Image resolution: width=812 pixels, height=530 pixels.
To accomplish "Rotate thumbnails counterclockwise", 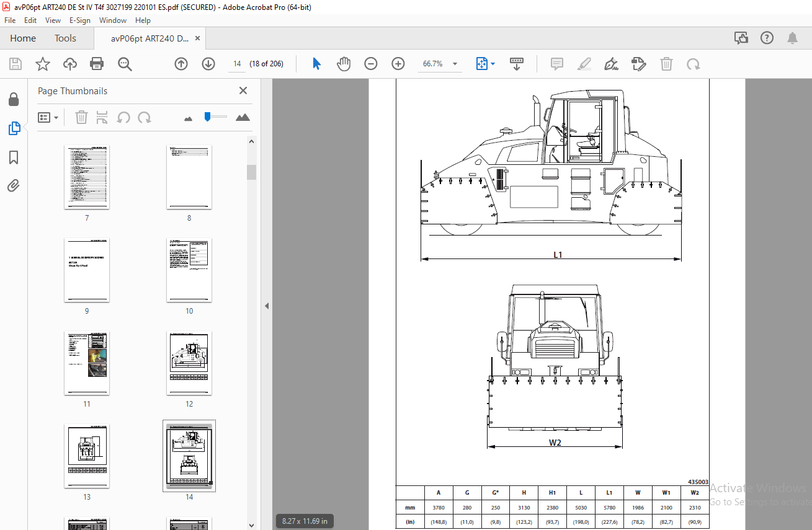I will click(123, 117).
